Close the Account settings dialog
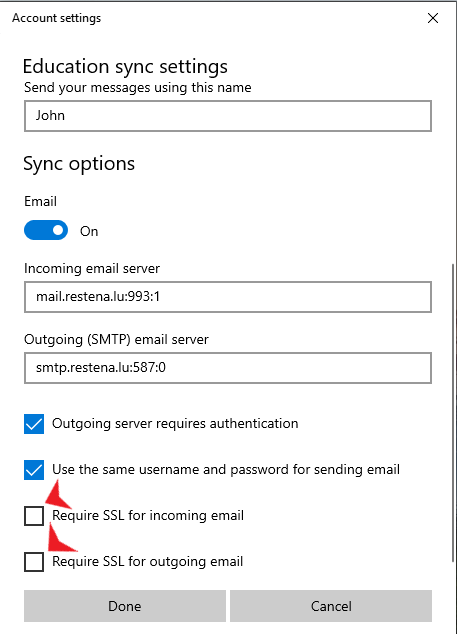This screenshot has width=457, height=634. 433,18
